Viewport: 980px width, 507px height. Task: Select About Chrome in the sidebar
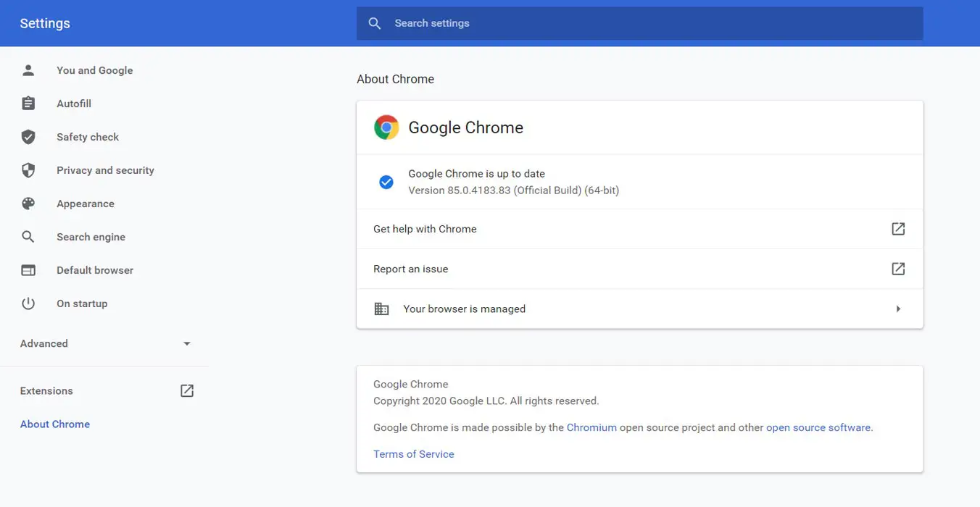pos(55,424)
